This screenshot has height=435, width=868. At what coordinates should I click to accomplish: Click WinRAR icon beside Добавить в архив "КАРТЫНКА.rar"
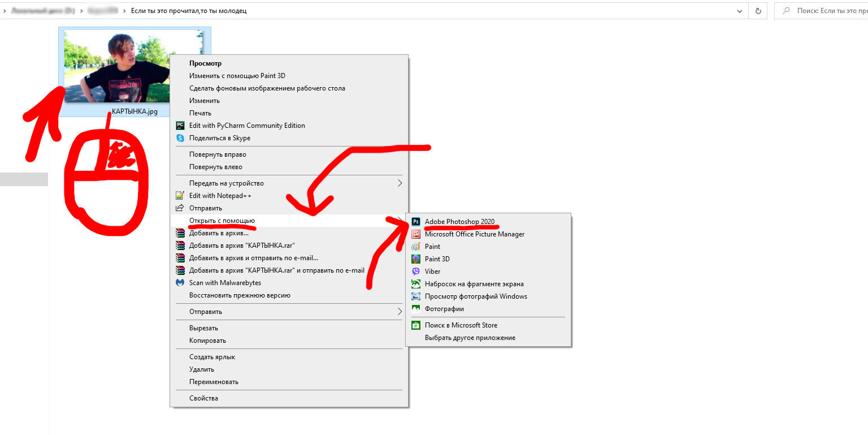point(180,246)
